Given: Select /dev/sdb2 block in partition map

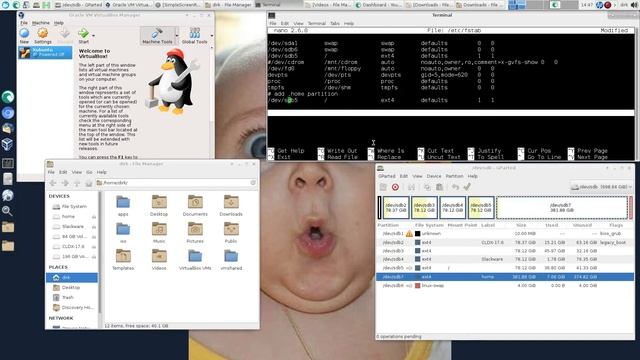Looking at the screenshot, I should pyautogui.click(x=396, y=208).
